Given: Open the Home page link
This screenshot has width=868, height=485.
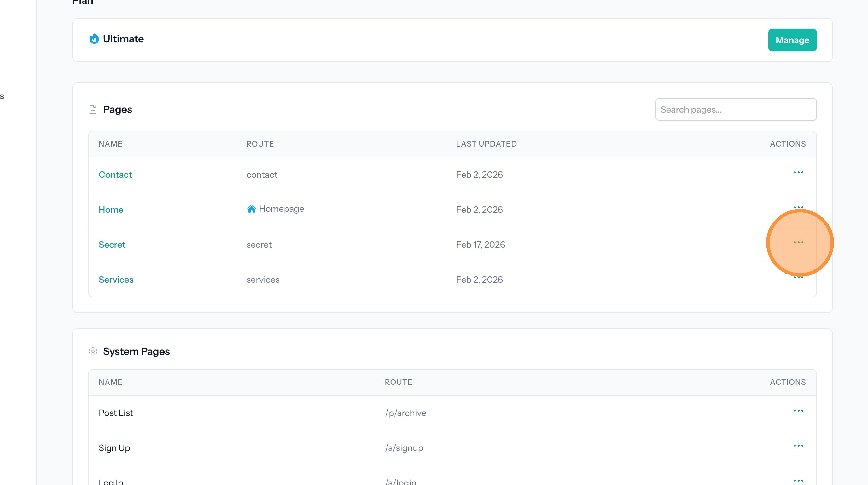Looking at the screenshot, I should (x=111, y=210).
